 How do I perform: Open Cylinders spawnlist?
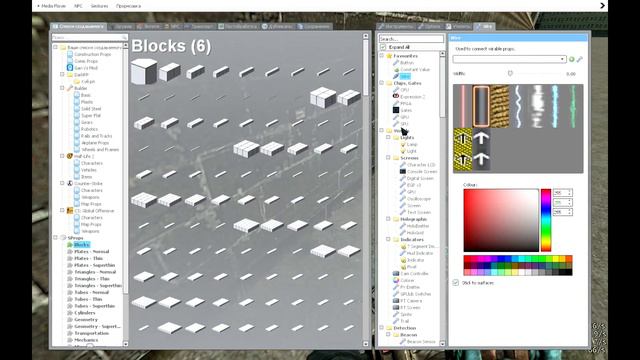tap(84, 313)
